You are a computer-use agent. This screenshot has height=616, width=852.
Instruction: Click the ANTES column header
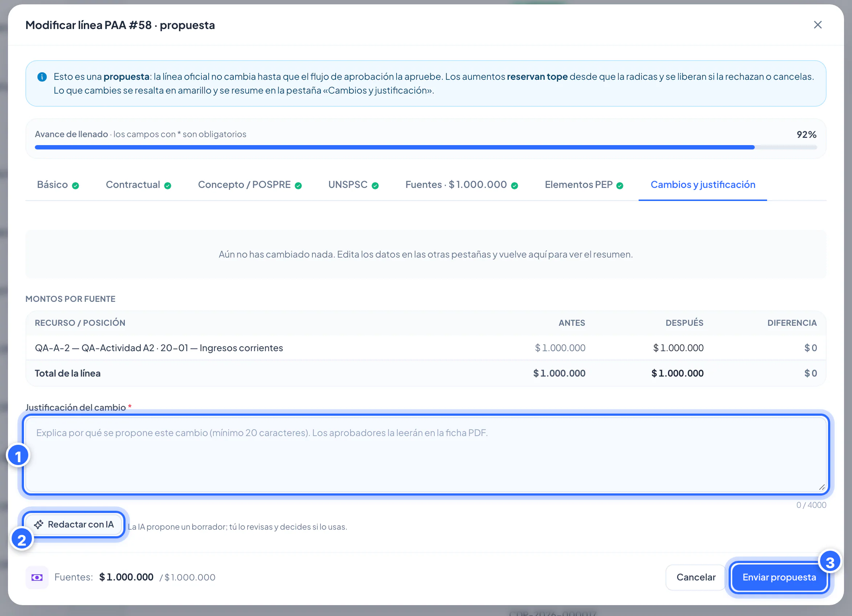[x=572, y=323]
